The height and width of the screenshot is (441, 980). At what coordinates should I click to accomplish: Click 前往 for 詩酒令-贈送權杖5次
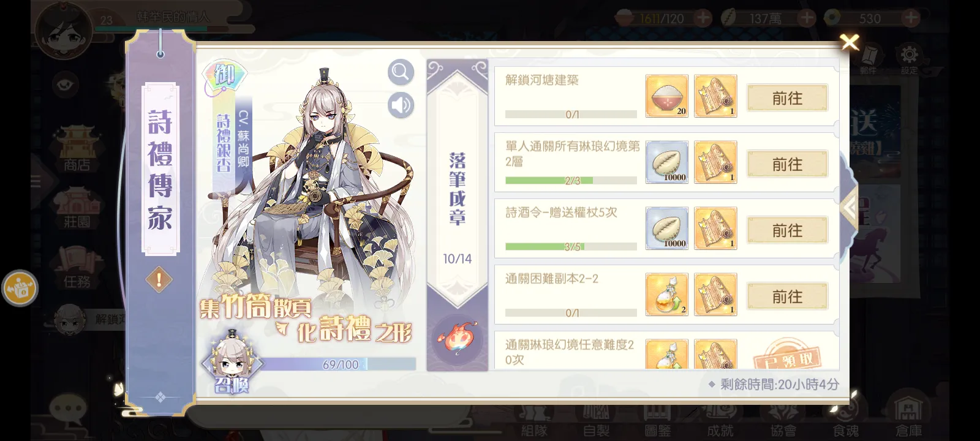pyautogui.click(x=788, y=230)
